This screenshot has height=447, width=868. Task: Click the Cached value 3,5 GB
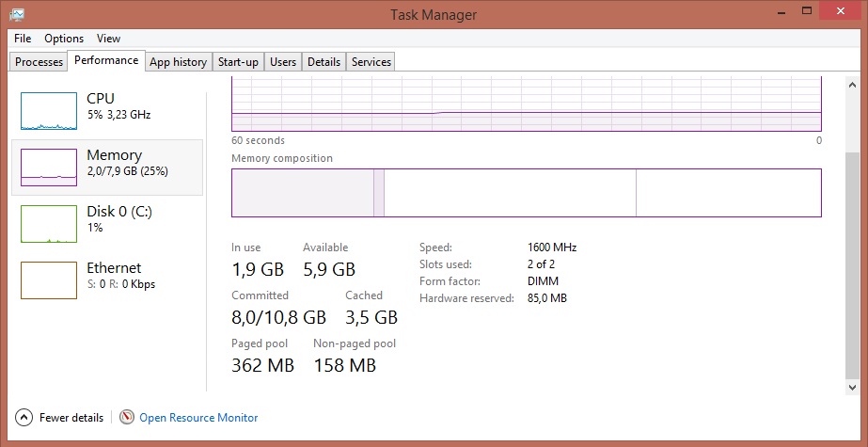click(371, 318)
